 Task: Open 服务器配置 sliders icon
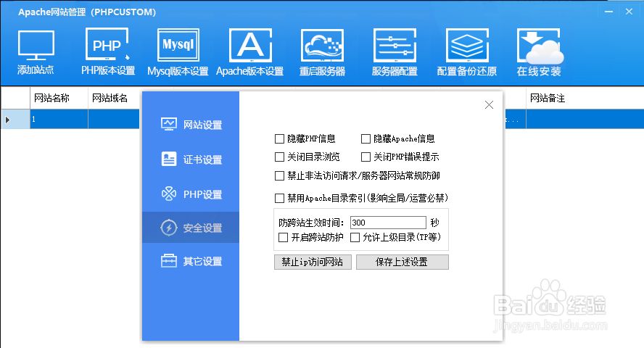(x=395, y=45)
